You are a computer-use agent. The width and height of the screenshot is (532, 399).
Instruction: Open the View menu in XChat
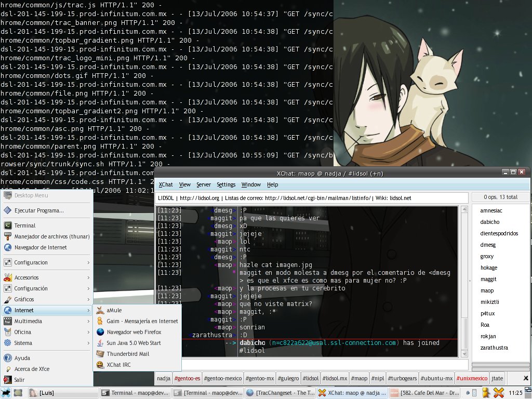click(x=184, y=184)
